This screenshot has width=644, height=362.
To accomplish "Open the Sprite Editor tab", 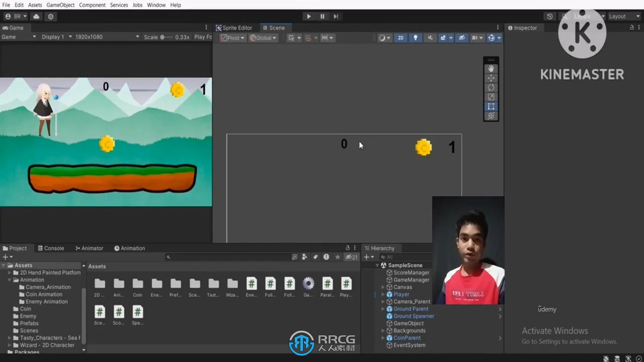I will (234, 27).
